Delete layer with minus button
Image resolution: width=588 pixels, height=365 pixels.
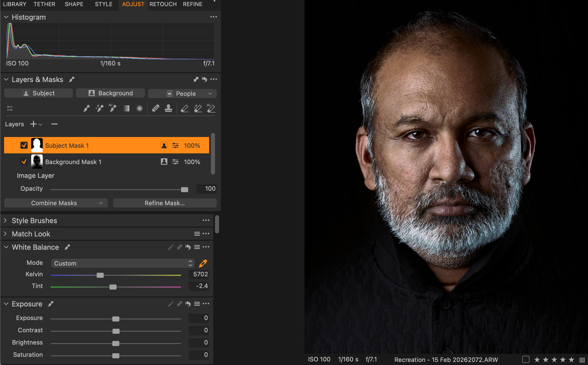[x=54, y=124]
